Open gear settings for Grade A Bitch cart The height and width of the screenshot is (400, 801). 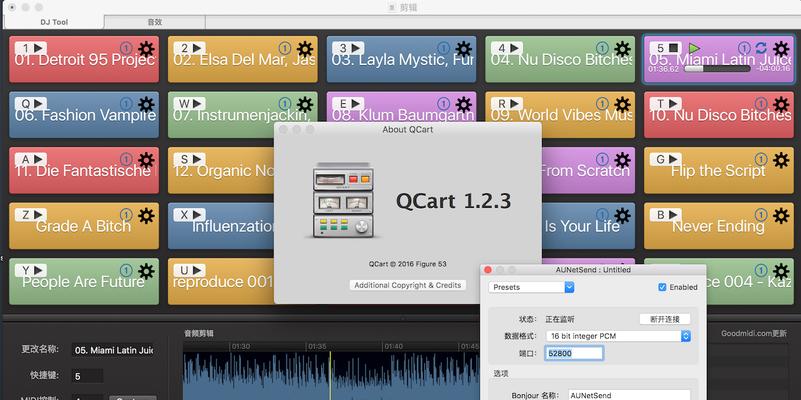[x=146, y=216]
